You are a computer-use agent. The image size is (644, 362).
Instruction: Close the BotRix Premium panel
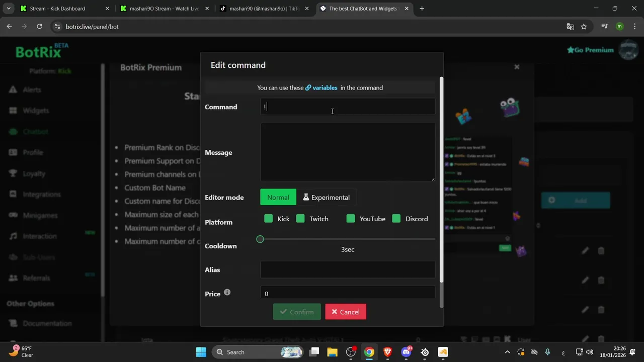coord(517,67)
